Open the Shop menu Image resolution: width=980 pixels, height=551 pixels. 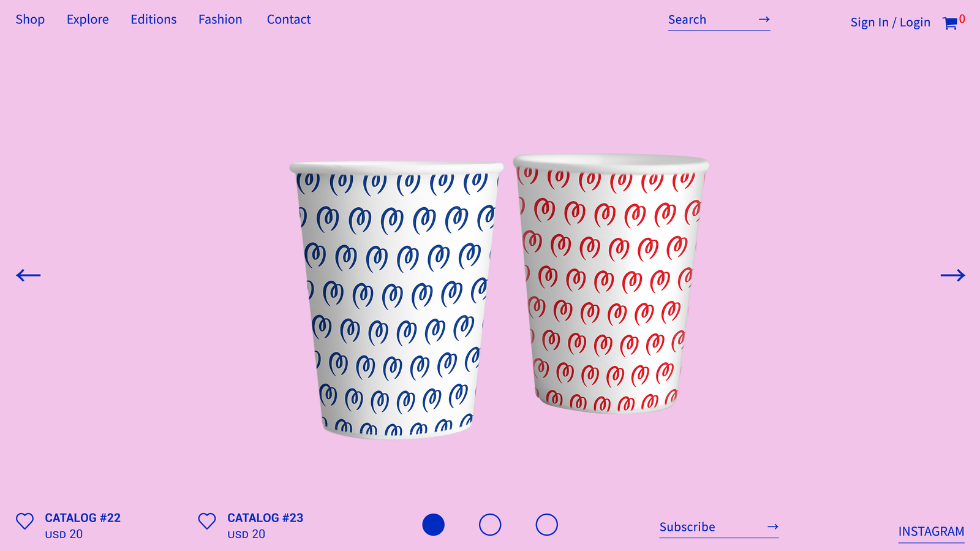pos(30,20)
